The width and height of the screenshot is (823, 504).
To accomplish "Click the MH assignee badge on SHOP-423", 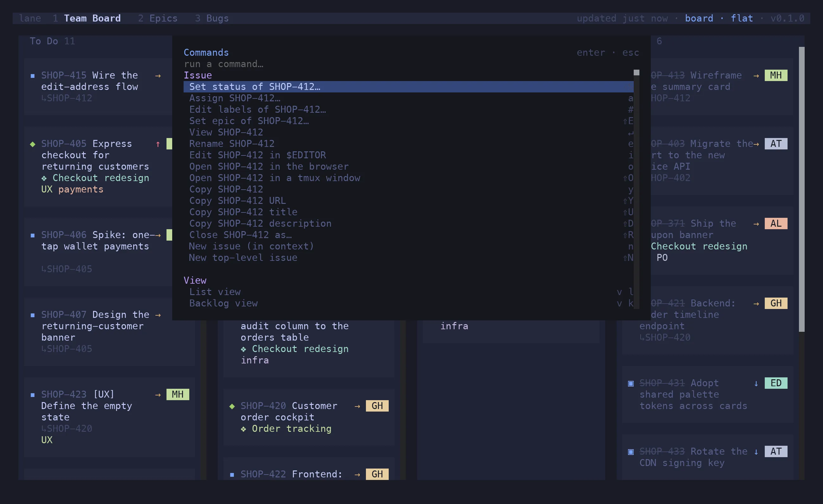I will click(x=178, y=394).
